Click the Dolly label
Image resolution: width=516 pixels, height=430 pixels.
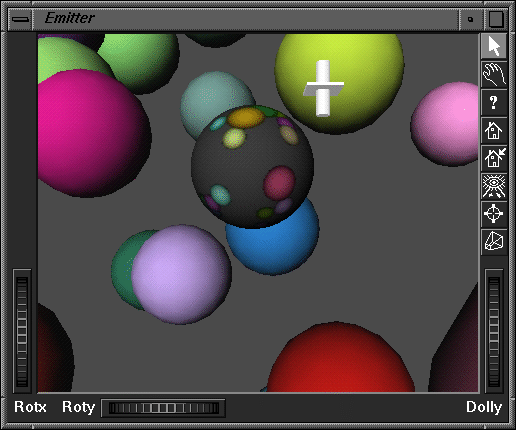tap(484, 407)
